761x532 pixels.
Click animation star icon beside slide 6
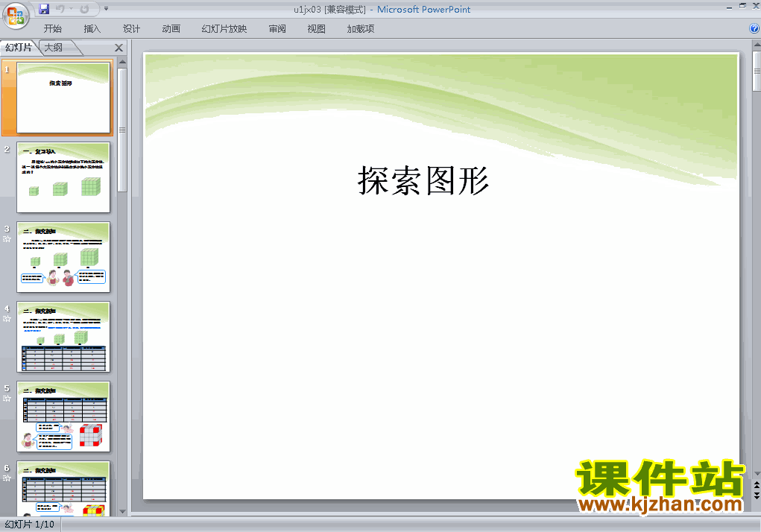tap(7, 478)
